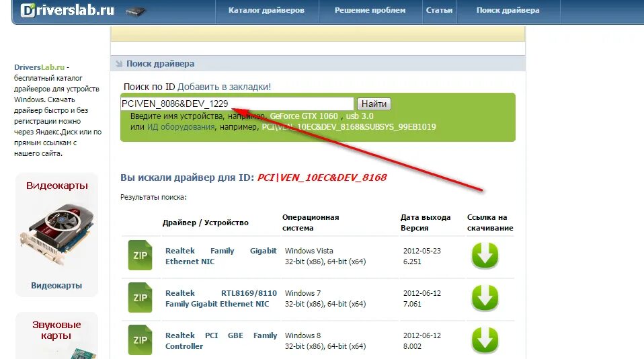Download the Windows Vista driver via green arrow
The height and width of the screenshot is (359, 644).
pos(485,255)
